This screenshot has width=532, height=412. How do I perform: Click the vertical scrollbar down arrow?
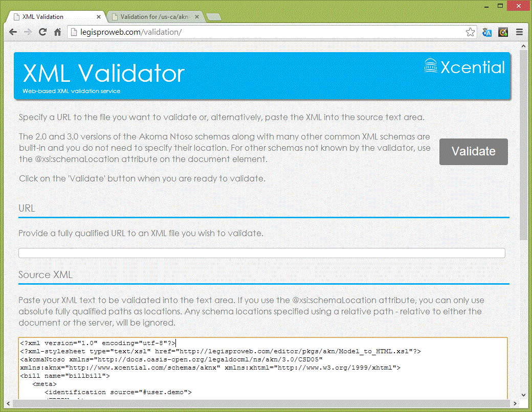pyautogui.click(x=523, y=395)
